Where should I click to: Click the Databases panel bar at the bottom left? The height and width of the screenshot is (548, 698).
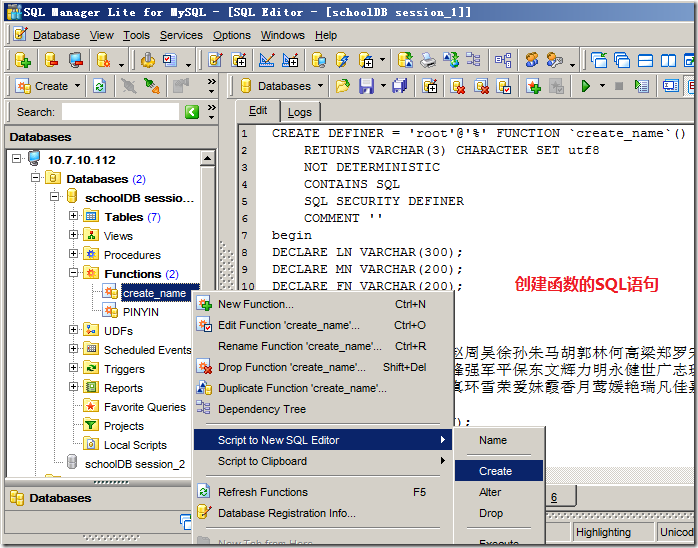(x=98, y=498)
